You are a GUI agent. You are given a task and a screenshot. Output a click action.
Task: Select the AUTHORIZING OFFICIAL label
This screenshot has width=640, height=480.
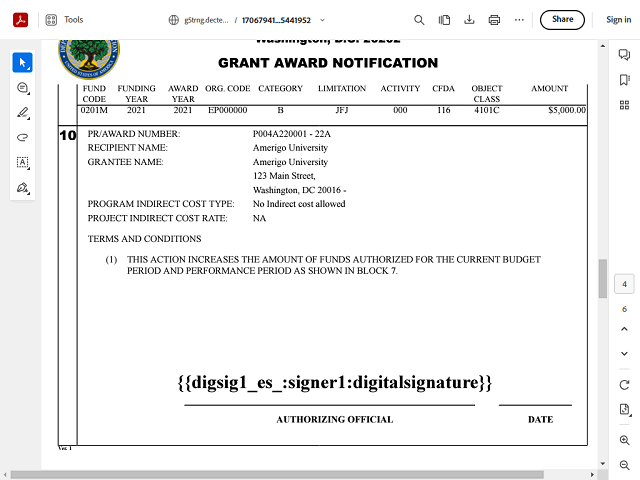pos(335,420)
